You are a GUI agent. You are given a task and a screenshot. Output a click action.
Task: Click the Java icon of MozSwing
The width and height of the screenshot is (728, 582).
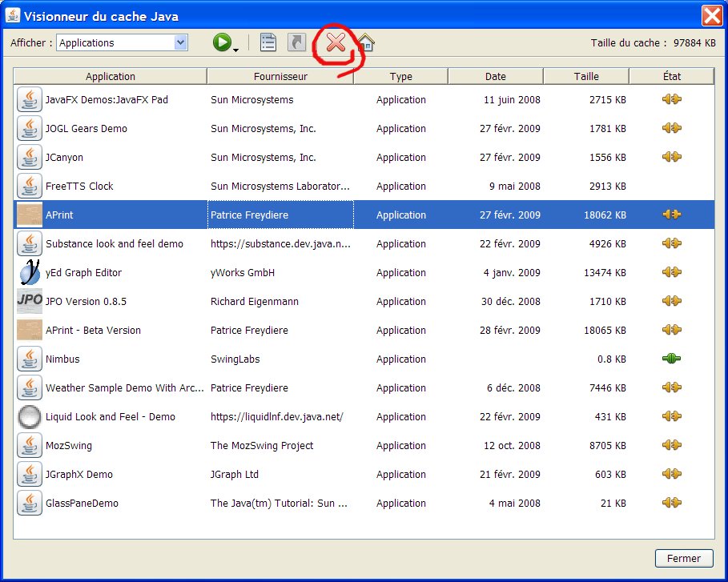coord(30,445)
